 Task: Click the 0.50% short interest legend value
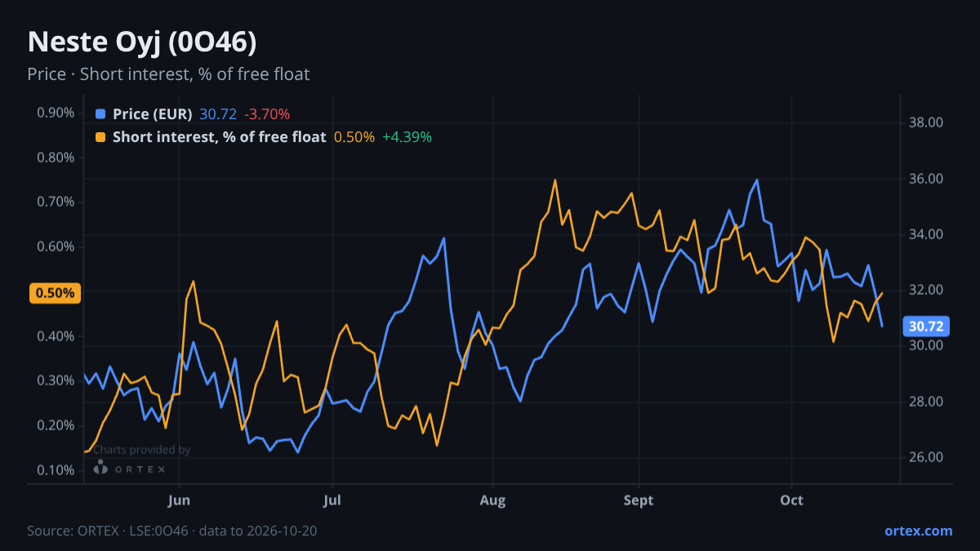354,137
